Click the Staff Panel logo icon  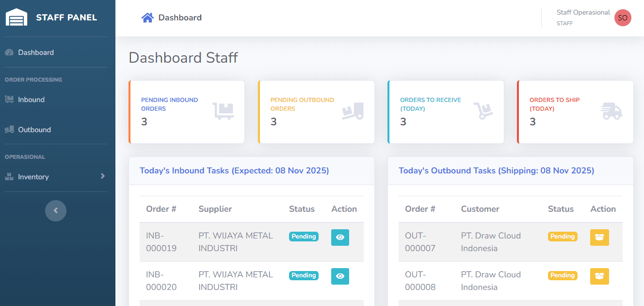coord(16,17)
